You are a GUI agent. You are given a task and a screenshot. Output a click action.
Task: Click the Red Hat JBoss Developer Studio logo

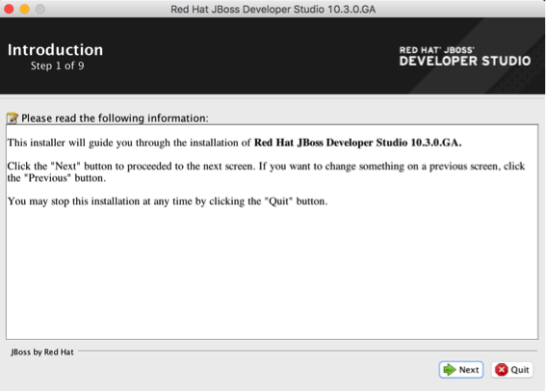tap(465, 57)
